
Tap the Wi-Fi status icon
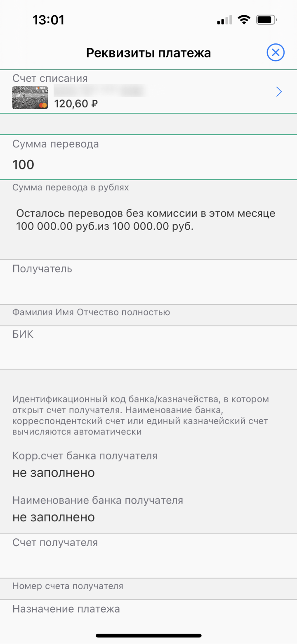click(245, 20)
